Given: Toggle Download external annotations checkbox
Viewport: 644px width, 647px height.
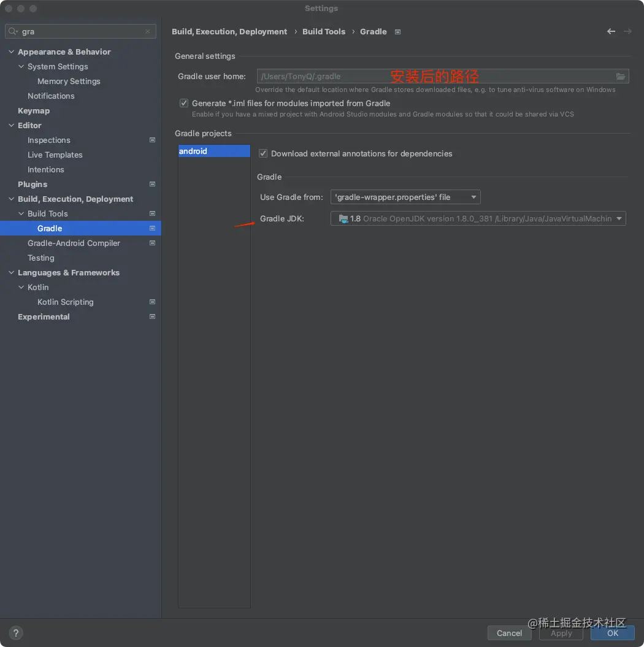Looking at the screenshot, I should tap(263, 153).
